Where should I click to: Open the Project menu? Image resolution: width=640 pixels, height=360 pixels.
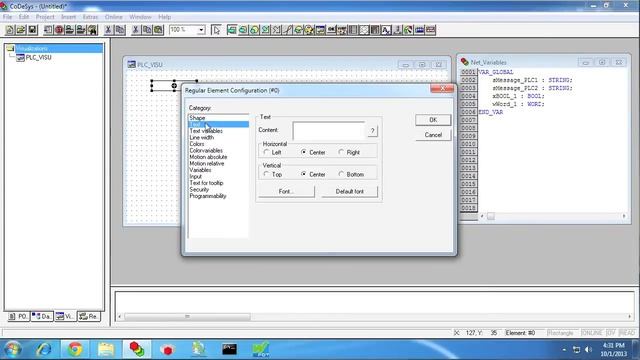pyautogui.click(x=45, y=17)
